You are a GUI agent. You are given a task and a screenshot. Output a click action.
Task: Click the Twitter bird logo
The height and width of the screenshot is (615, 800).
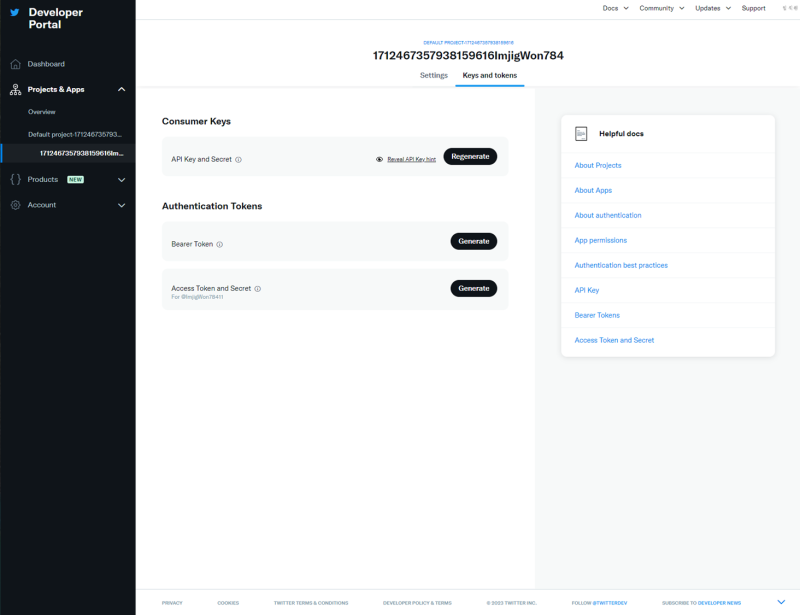coord(15,12)
